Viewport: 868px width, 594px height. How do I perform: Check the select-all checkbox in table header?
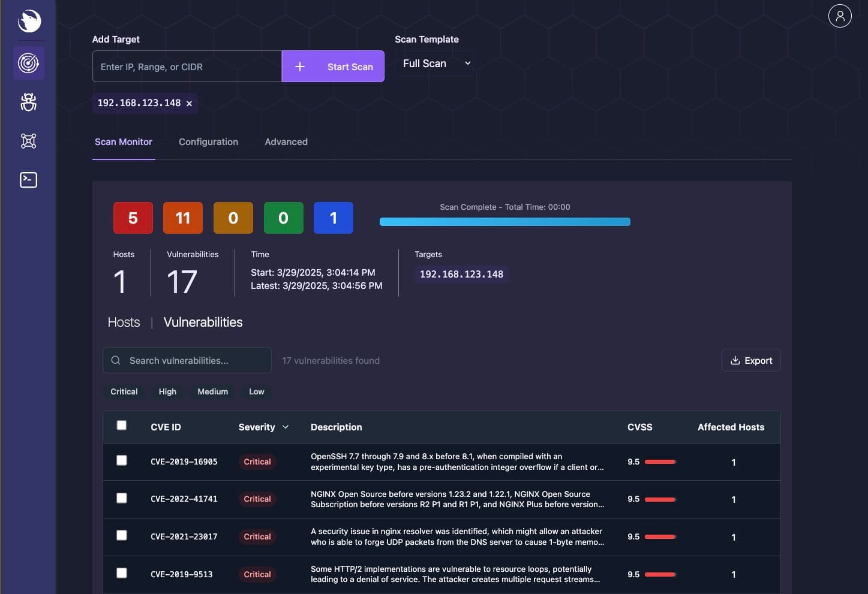tap(122, 425)
